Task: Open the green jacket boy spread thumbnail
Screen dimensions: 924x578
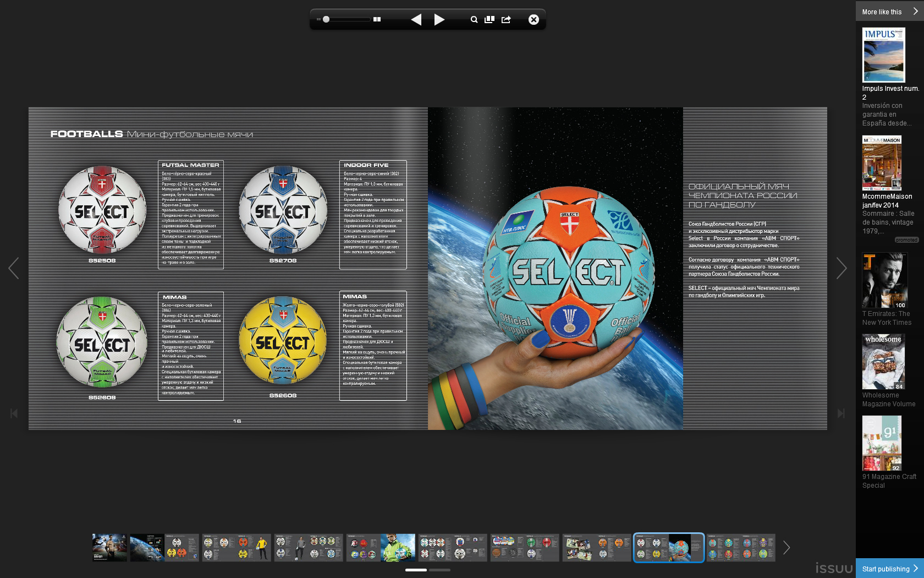Action: [x=381, y=548]
